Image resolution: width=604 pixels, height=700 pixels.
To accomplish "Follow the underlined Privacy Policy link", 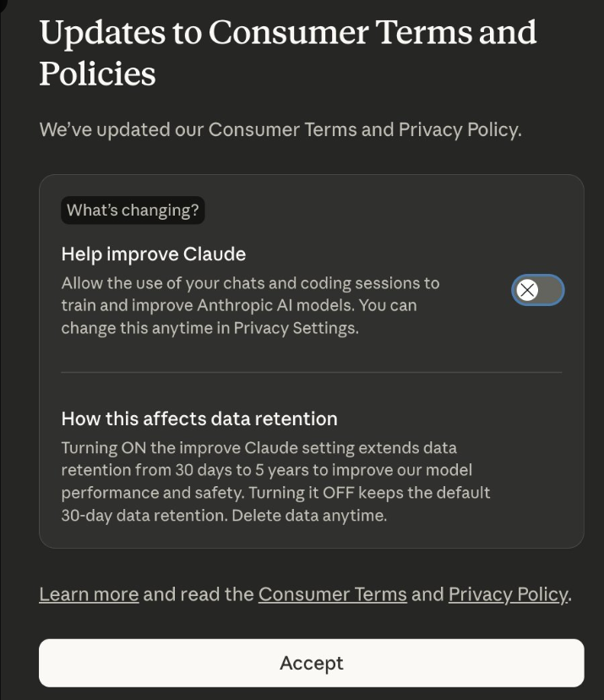I will tap(508, 594).
